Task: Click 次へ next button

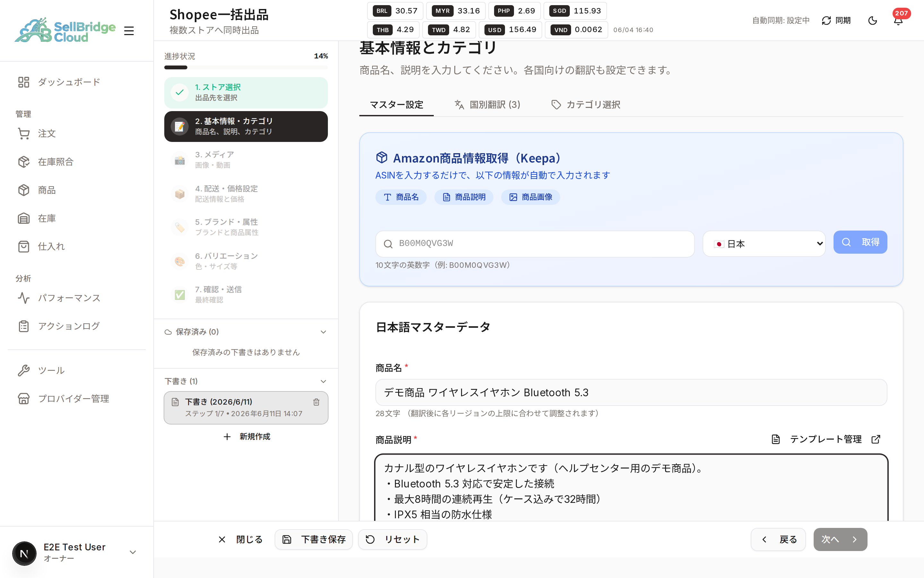Action: (840, 539)
